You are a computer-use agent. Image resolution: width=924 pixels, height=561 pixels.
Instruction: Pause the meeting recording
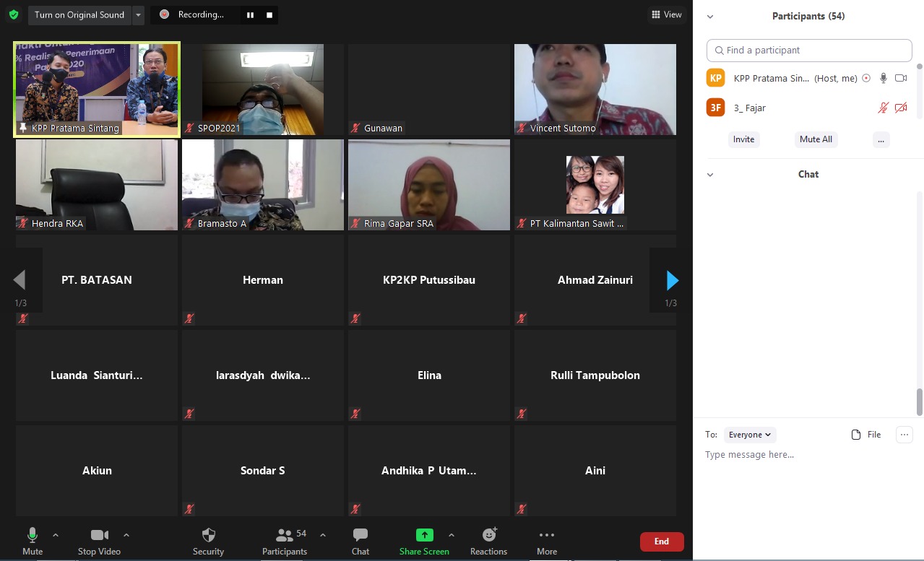[x=250, y=14]
